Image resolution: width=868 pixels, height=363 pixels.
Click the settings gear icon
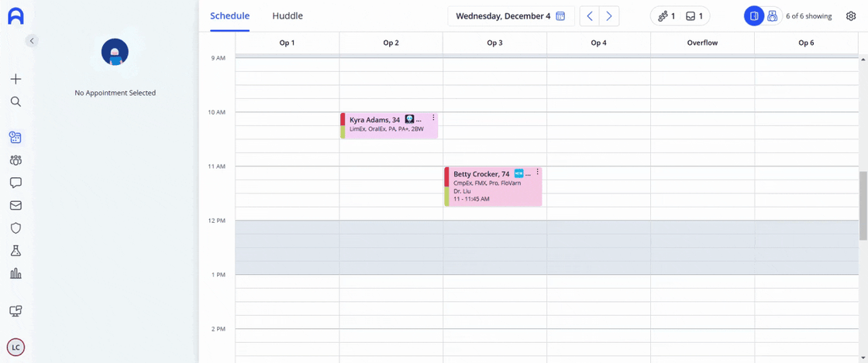click(x=851, y=16)
